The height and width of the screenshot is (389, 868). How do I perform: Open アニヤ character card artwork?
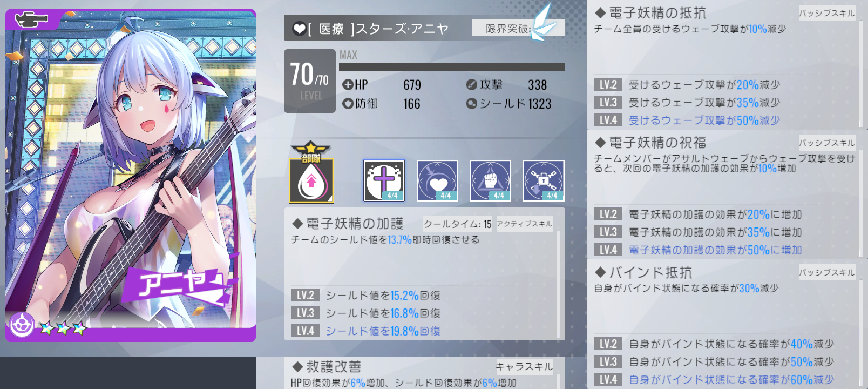click(131, 176)
